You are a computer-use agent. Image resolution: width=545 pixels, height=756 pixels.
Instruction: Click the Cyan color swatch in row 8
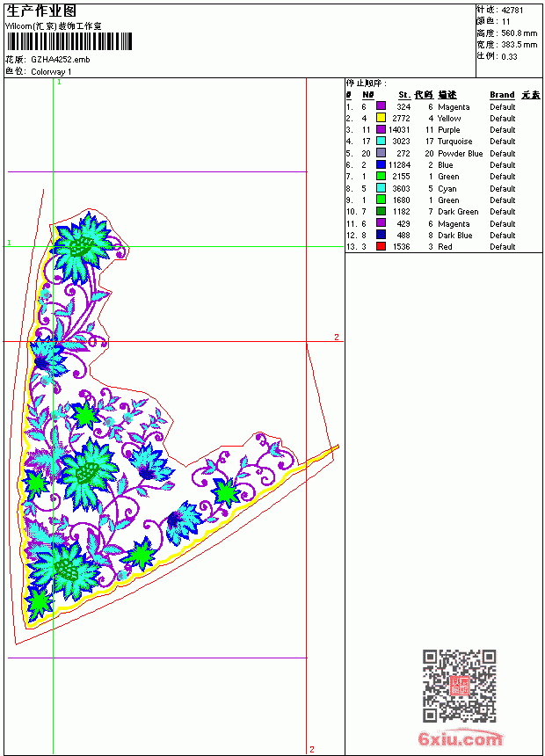click(381, 188)
